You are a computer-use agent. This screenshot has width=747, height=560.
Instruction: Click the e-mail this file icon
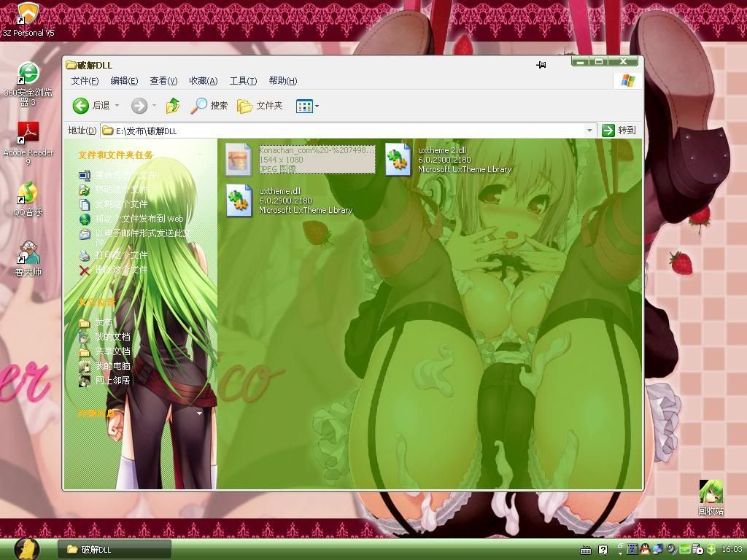coord(85,234)
